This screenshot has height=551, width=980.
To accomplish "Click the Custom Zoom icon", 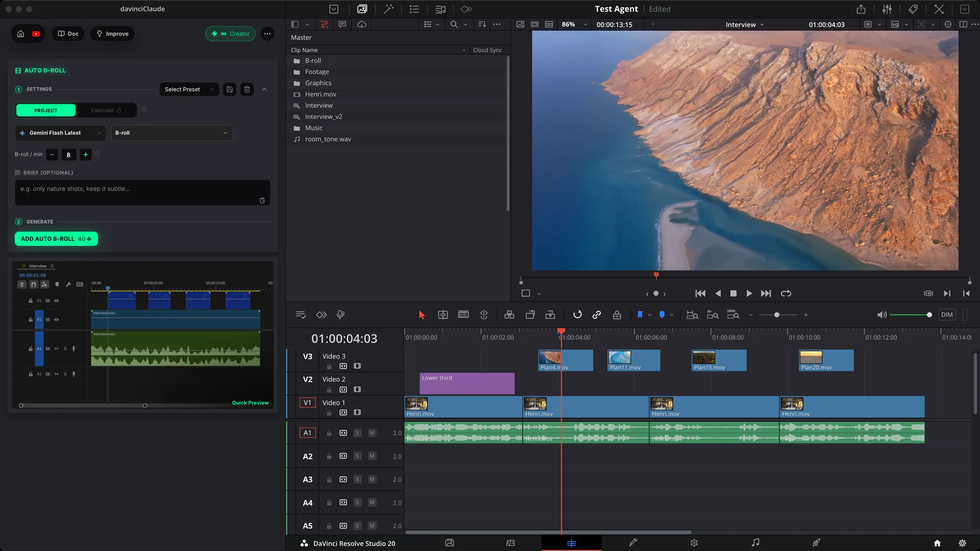I will 733,315.
